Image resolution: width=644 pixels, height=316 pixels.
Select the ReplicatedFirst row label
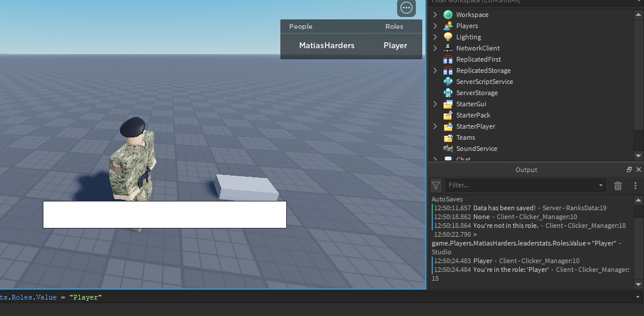[x=479, y=59]
